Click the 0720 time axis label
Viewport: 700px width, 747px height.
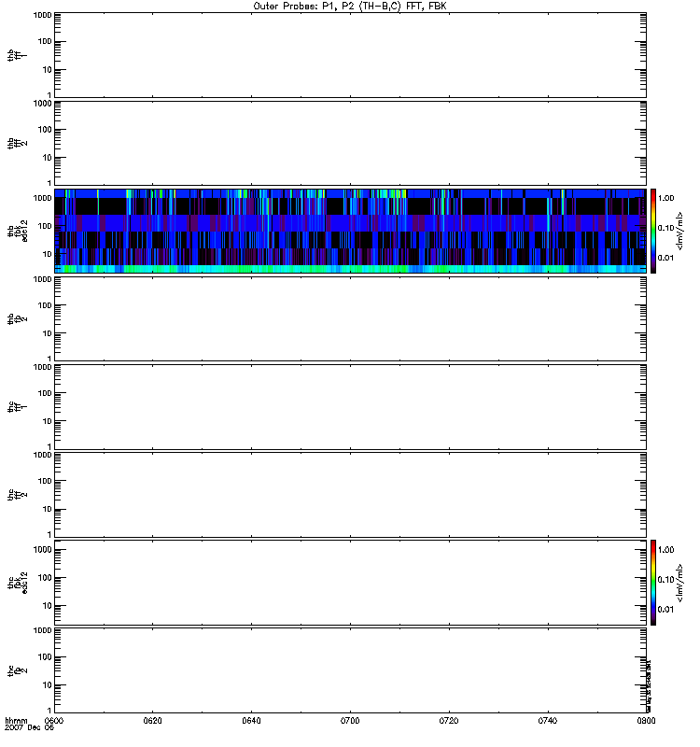[x=449, y=721]
